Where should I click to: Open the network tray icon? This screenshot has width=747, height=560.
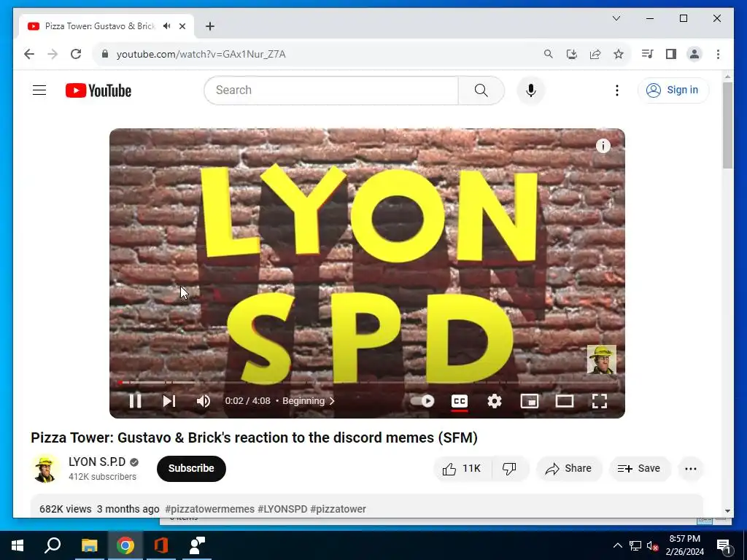click(x=635, y=545)
